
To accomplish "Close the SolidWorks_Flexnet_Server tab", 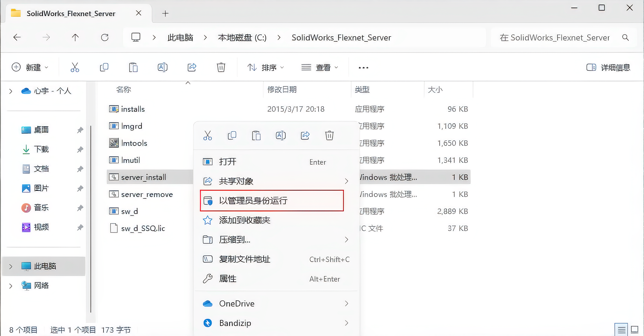I will pyautogui.click(x=139, y=13).
